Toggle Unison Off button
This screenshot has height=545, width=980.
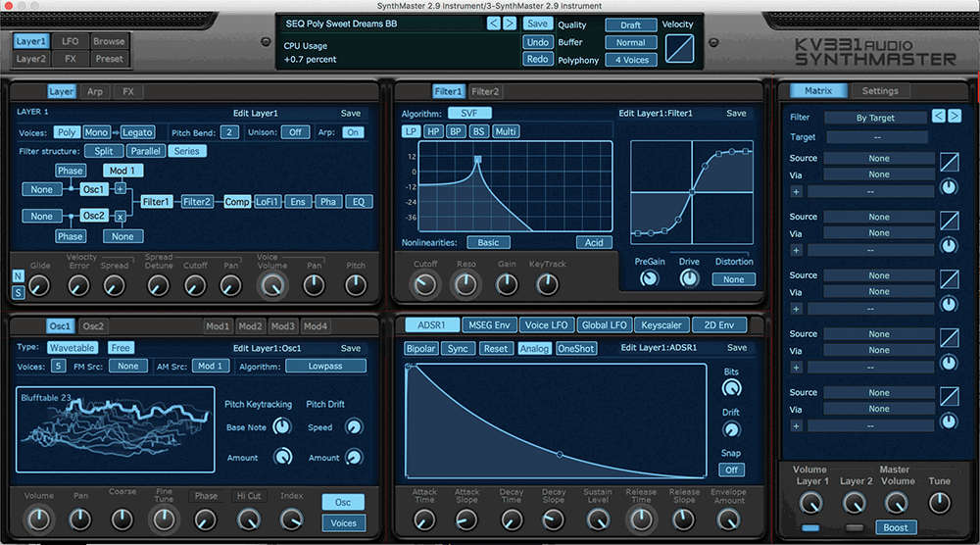(295, 132)
